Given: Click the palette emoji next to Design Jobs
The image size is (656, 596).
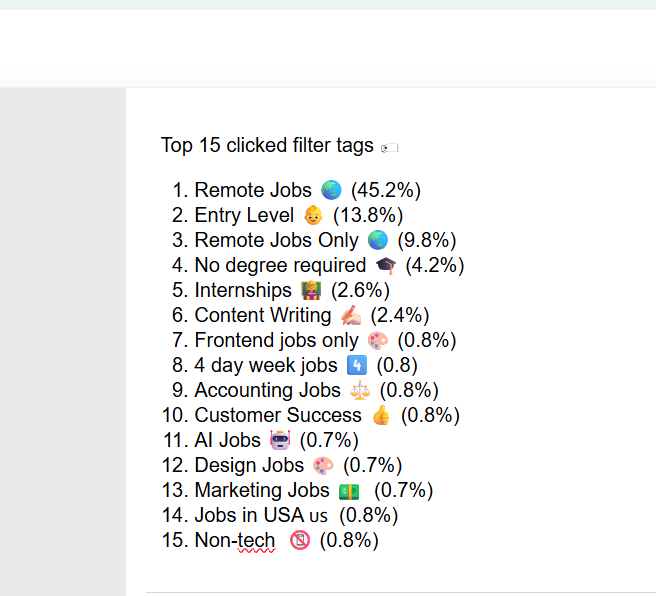Looking at the screenshot, I should [323, 466].
